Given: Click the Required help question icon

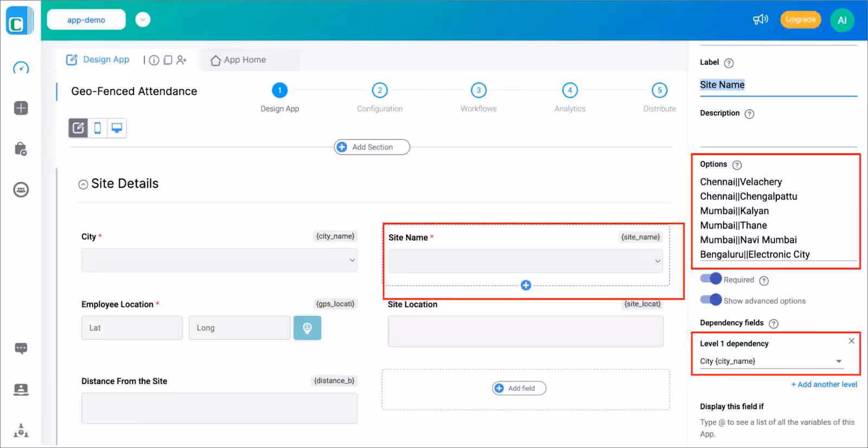Looking at the screenshot, I should click(x=764, y=280).
